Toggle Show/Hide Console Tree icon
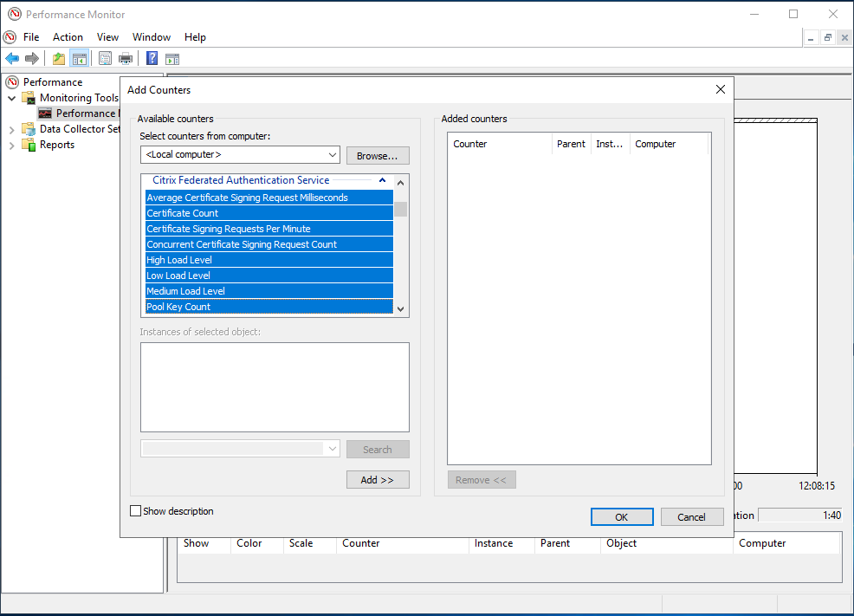 click(79, 59)
